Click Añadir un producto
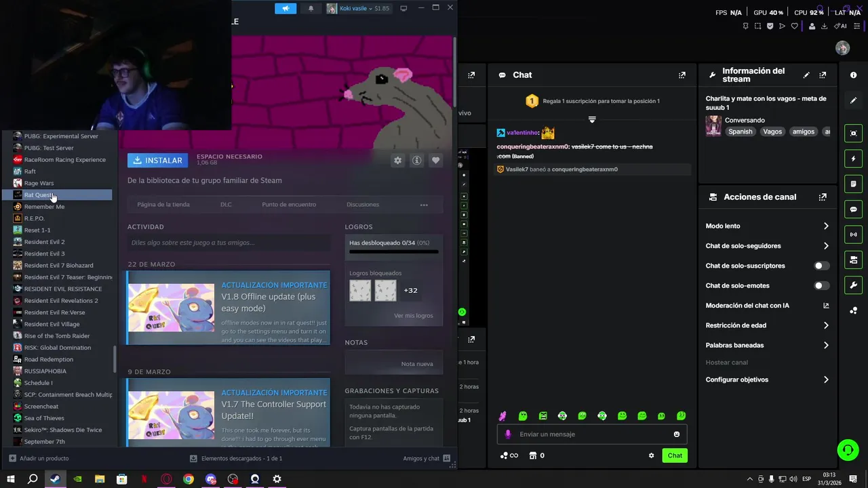Image resolution: width=868 pixels, height=488 pixels. (39, 458)
